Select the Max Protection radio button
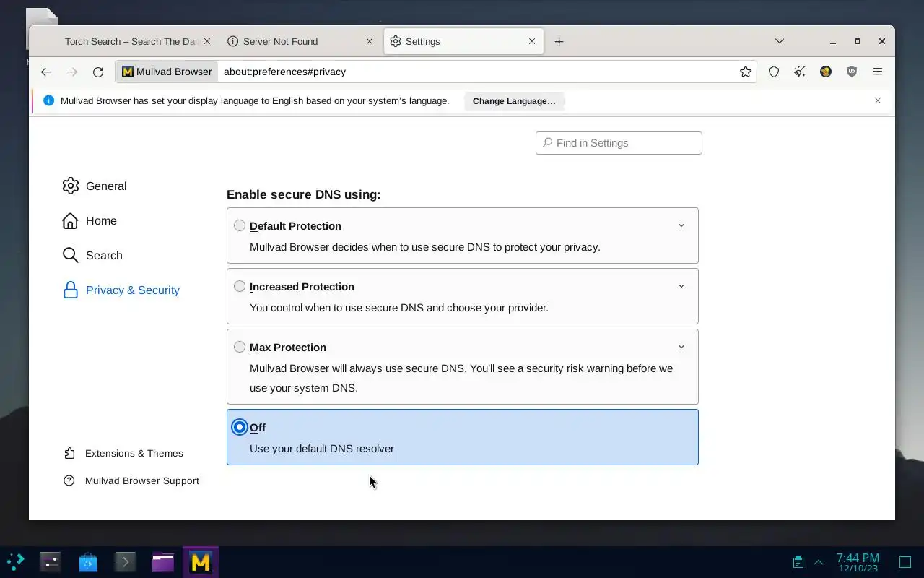The width and height of the screenshot is (924, 578). click(240, 347)
